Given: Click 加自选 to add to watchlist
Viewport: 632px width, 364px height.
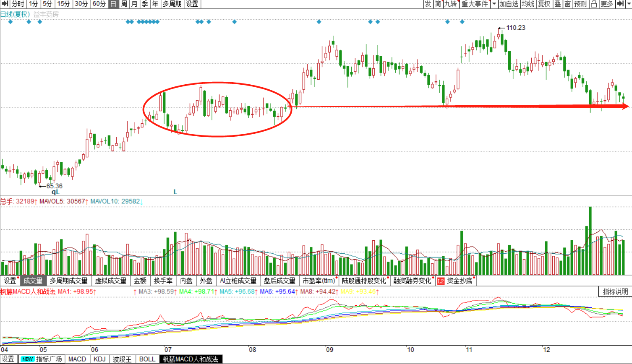Looking at the screenshot, I should [x=509, y=4].
